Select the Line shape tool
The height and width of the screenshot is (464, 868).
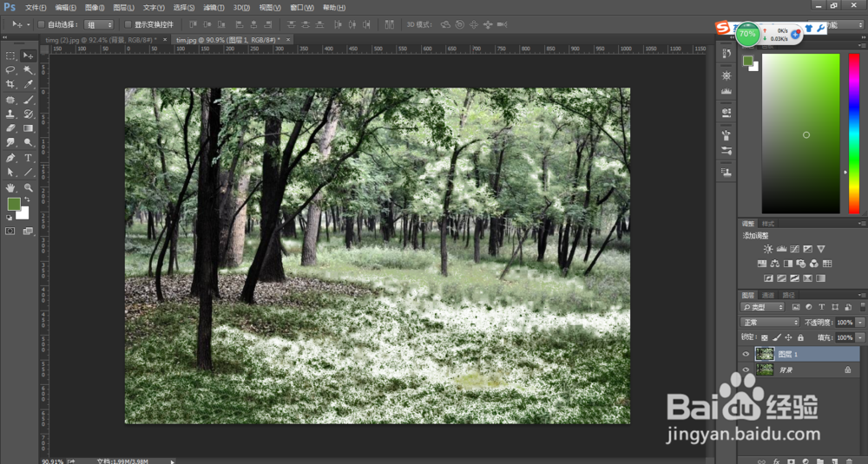point(28,173)
